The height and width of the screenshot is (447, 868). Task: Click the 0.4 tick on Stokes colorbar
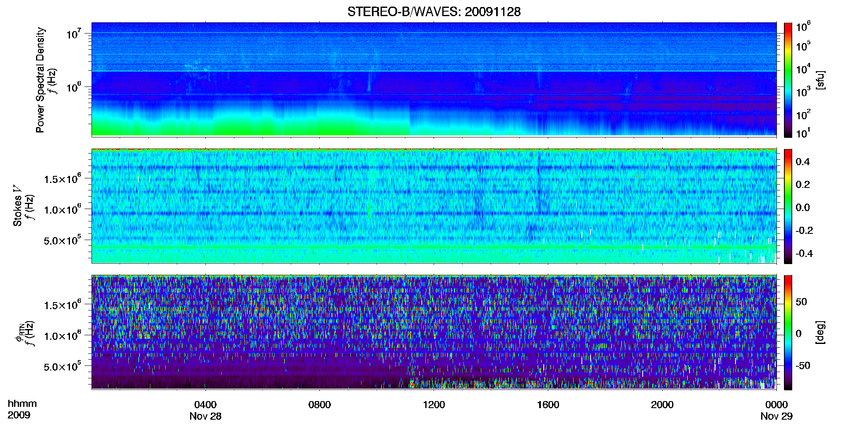(x=803, y=162)
